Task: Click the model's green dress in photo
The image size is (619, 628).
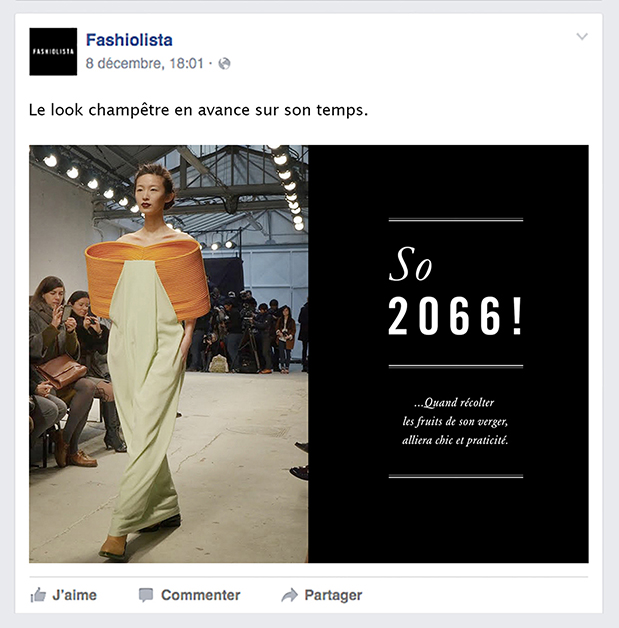Action: (x=146, y=397)
